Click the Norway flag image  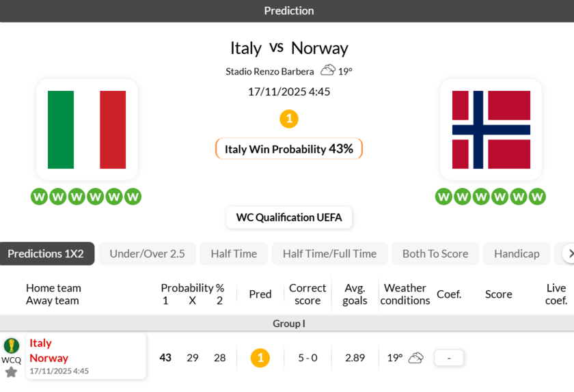(x=491, y=129)
